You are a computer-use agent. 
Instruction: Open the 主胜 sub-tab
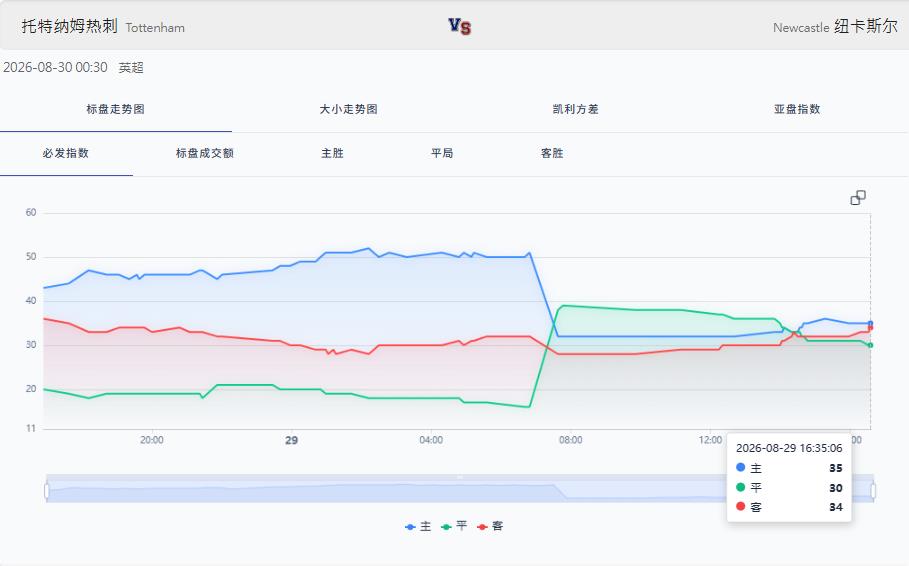(x=332, y=153)
